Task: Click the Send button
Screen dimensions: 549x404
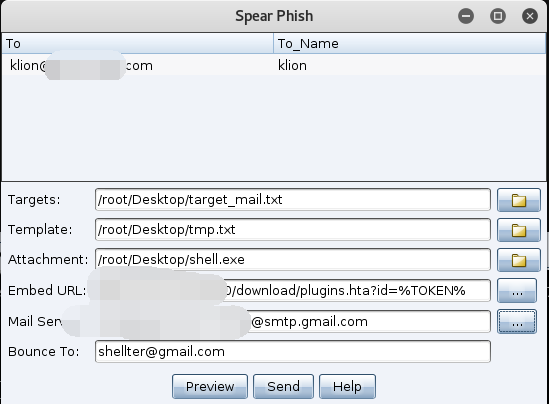Action: [x=283, y=386]
